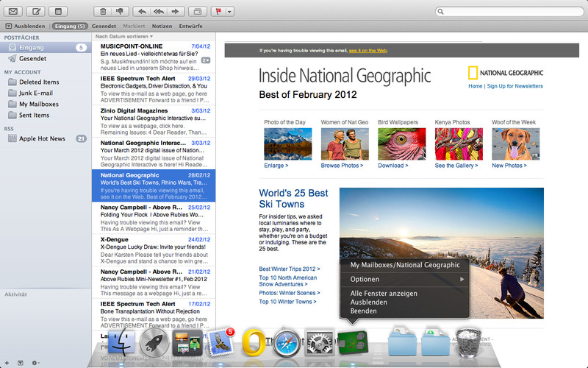Open Mission Control from the dock
The width and height of the screenshot is (588, 368).
pos(187,342)
